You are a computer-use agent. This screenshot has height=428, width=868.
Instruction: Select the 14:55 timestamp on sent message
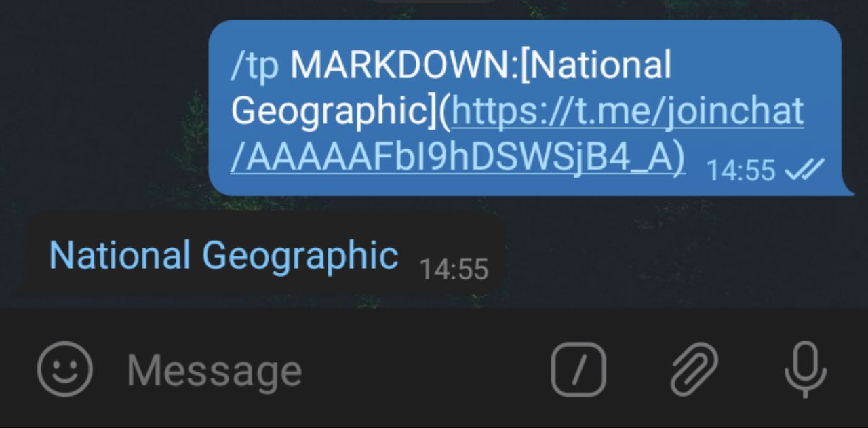pos(741,170)
